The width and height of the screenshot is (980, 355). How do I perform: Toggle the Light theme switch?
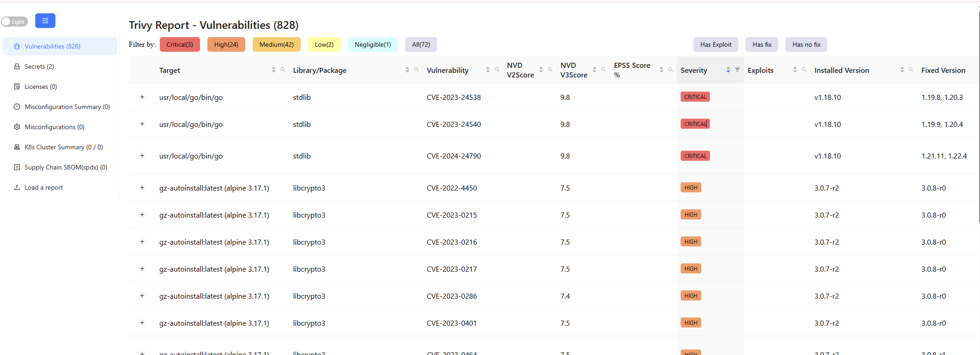[x=14, y=22]
